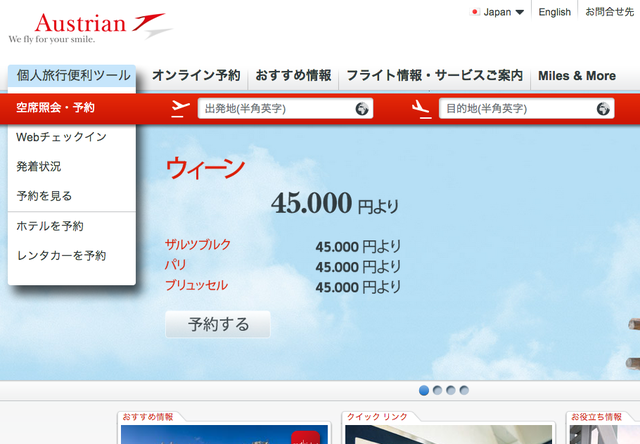This screenshot has width=640, height=444.
Task: Select third carousel slide dot
Action: click(451, 391)
